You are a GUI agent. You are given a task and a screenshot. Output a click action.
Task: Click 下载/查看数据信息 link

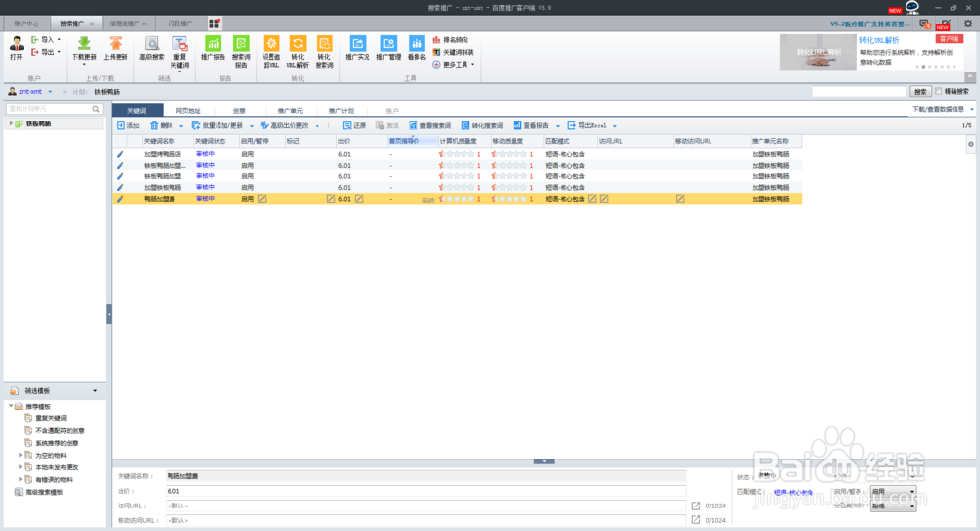[x=938, y=109]
